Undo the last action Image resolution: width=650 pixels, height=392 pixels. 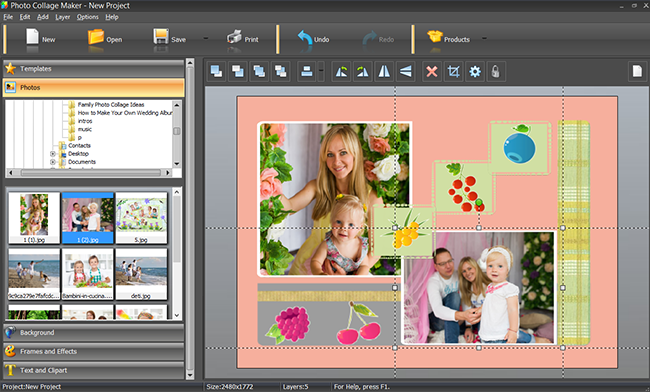click(313, 39)
